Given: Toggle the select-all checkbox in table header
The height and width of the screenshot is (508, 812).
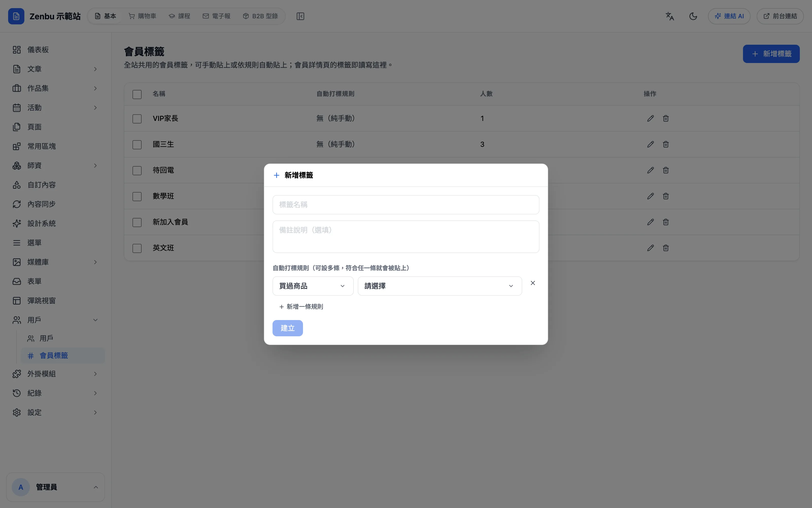Looking at the screenshot, I should 137,94.
